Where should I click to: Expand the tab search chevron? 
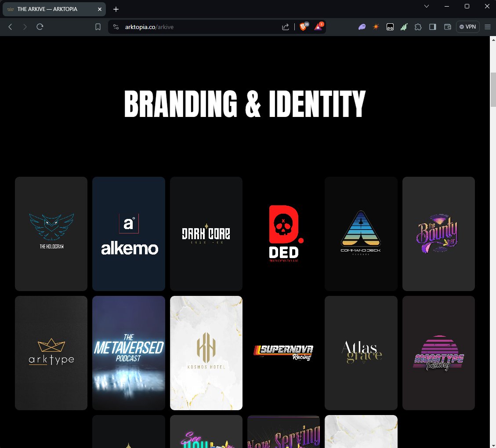(427, 6)
